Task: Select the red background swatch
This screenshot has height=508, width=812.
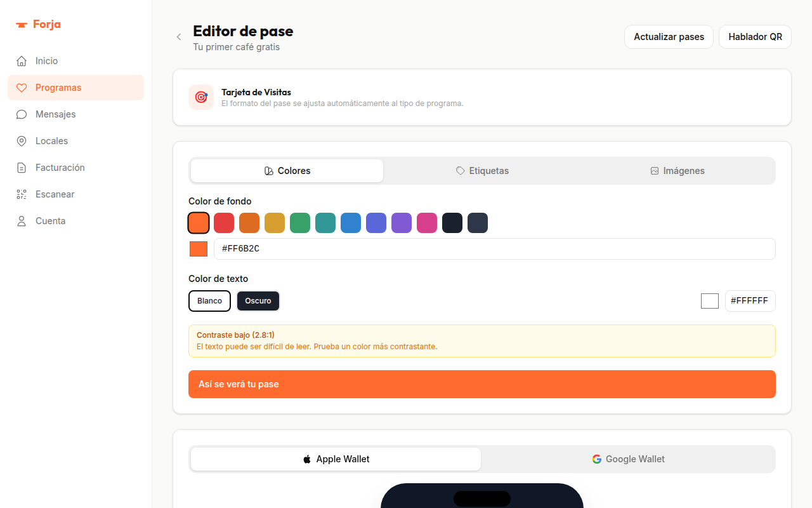Action: (x=224, y=223)
